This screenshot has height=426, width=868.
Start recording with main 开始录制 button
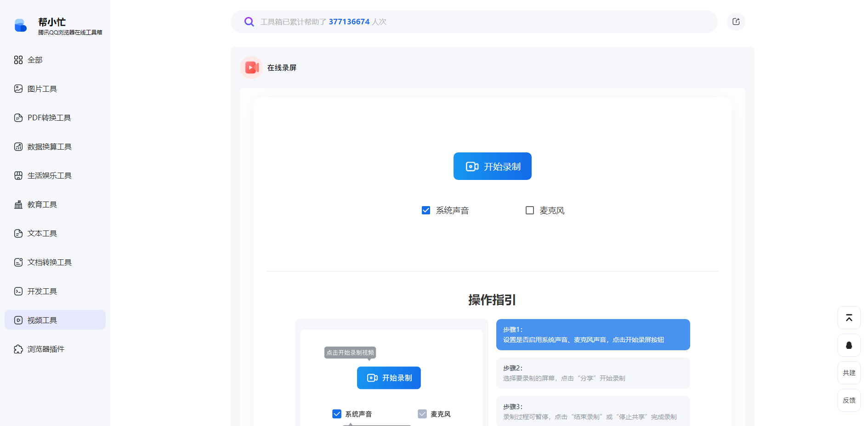492,166
